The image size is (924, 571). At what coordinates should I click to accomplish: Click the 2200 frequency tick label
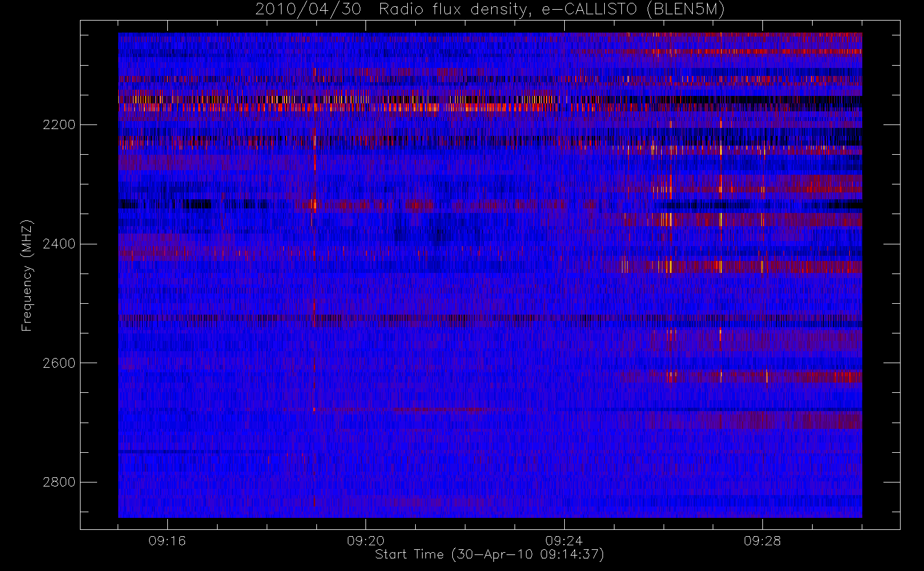click(x=59, y=124)
